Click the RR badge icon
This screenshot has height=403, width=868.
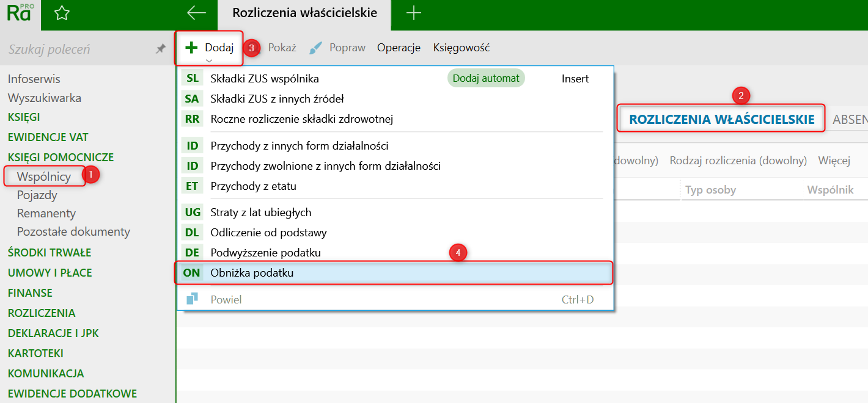[192, 118]
